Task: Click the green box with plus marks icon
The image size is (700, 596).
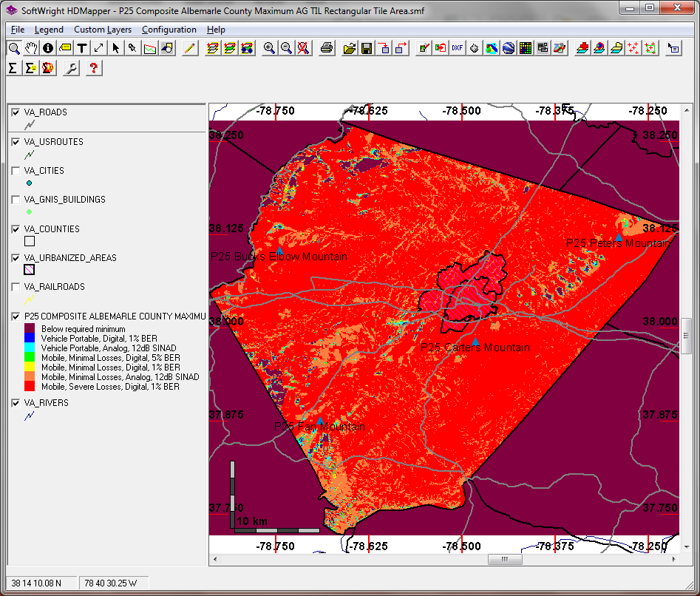Action: click(x=650, y=48)
